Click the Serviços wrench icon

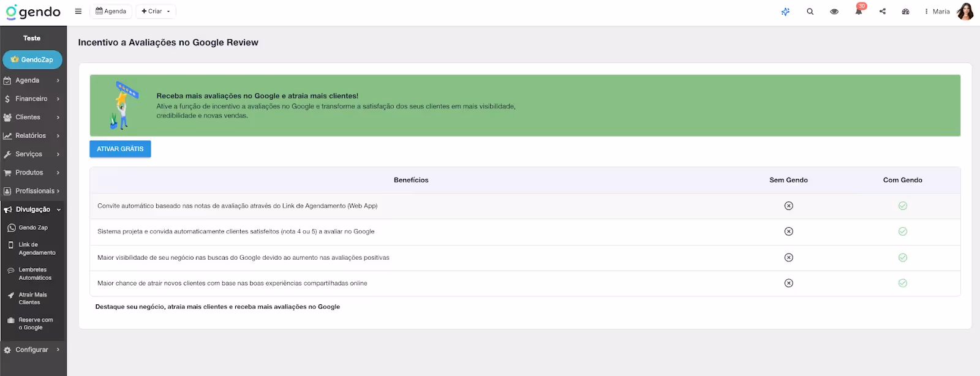7,154
